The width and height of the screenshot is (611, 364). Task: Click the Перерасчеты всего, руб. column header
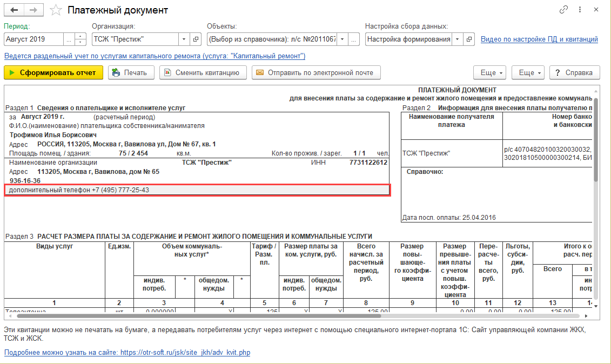tap(488, 270)
